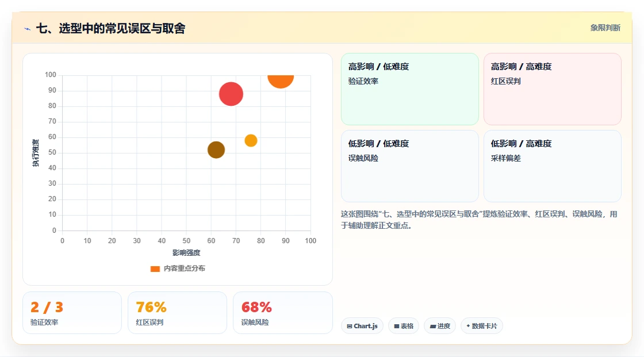Screen dimensions: 644x357
Task: Click the brown bubble in the chart
Action: click(216, 150)
